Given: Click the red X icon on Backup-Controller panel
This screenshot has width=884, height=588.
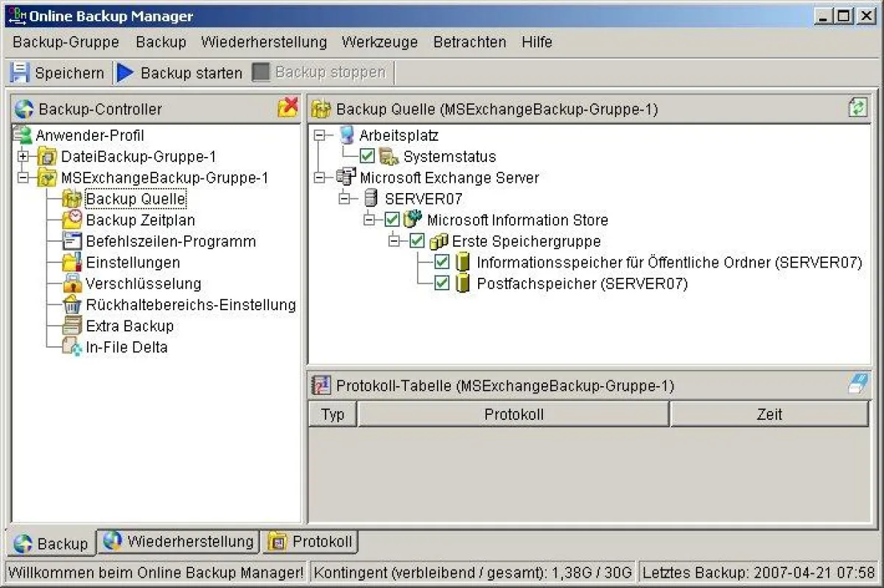Looking at the screenshot, I should click(x=286, y=108).
